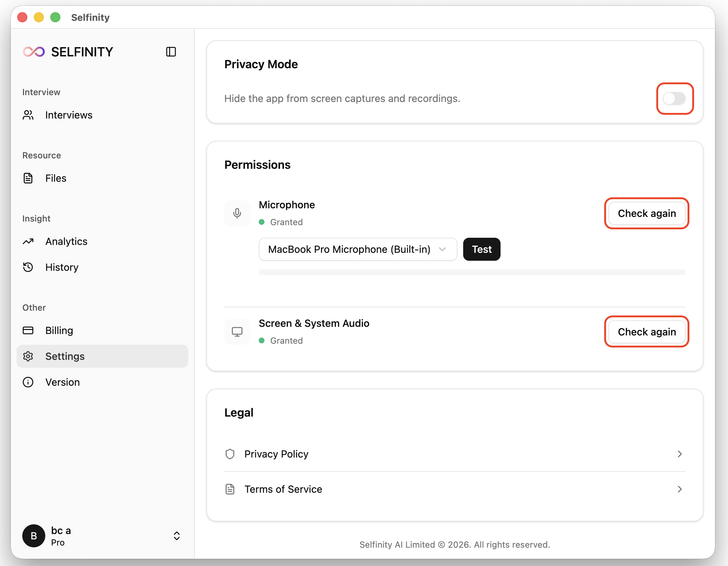Check Screen & System Audio permission again
The height and width of the screenshot is (566, 728).
(647, 332)
